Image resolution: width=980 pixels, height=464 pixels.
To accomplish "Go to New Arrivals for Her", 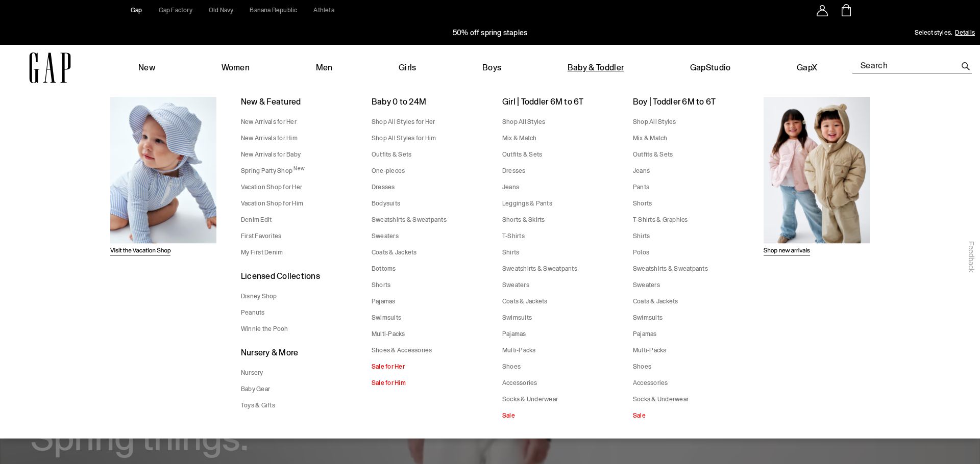I will click(x=268, y=122).
